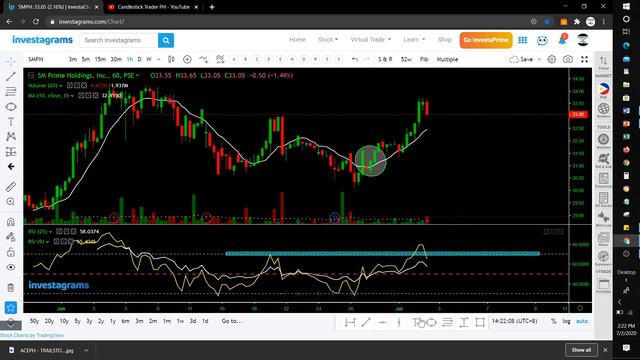This screenshot has height=360, width=640.
Task: Open chart settings gear icon
Action: [x=551, y=60]
